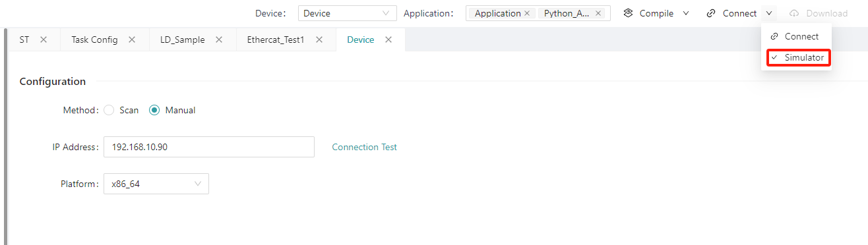
Task: Close the Task Config tab
Action: coord(132,40)
